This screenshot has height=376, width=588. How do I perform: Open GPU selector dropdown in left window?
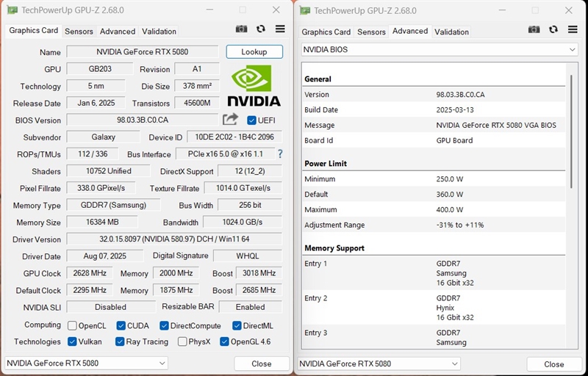[x=86, y=364]
